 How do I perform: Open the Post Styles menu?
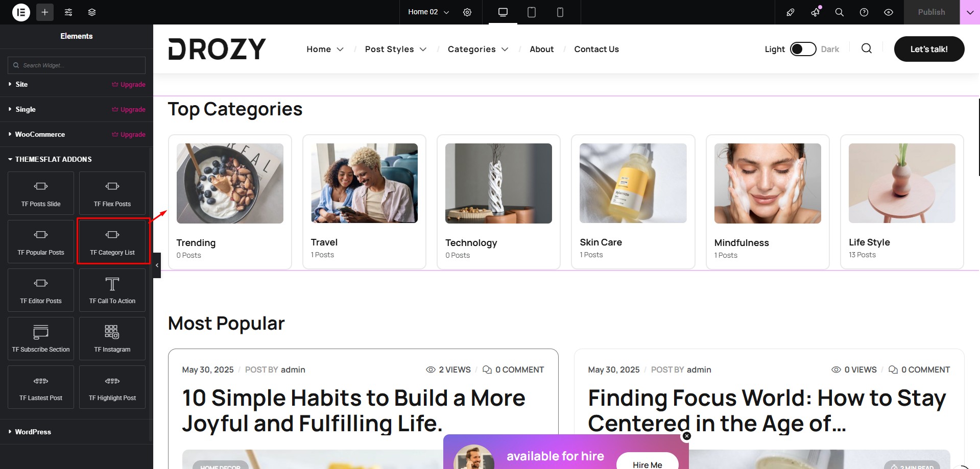coord(395,49)
